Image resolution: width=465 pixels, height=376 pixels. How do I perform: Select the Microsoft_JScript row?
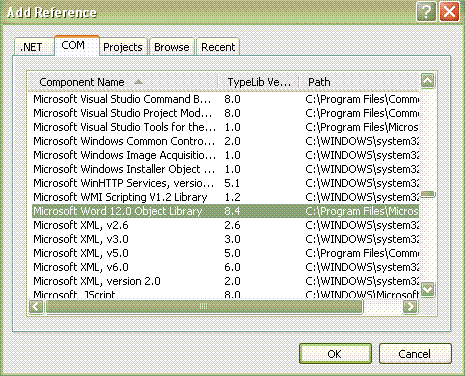tap(225, 294)
